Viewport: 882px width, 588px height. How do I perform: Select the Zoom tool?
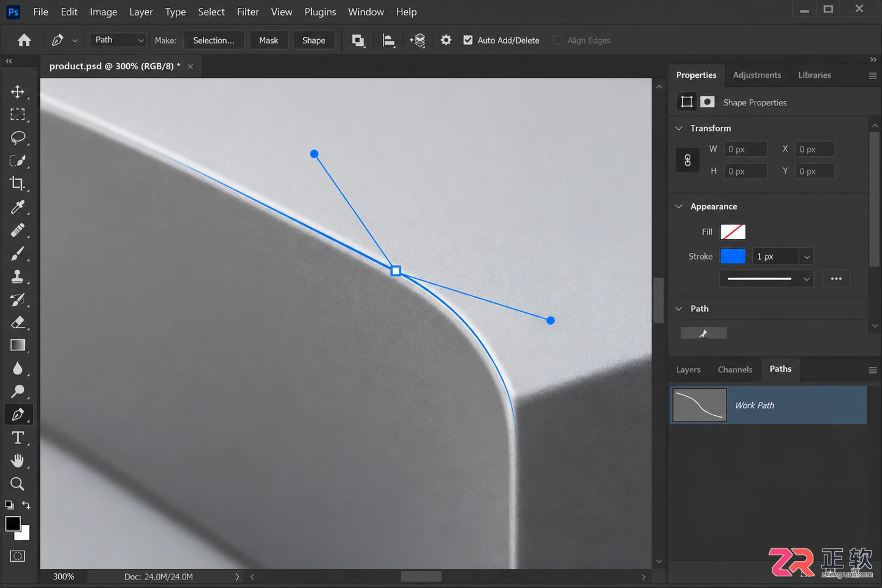[x=17, y=484]
